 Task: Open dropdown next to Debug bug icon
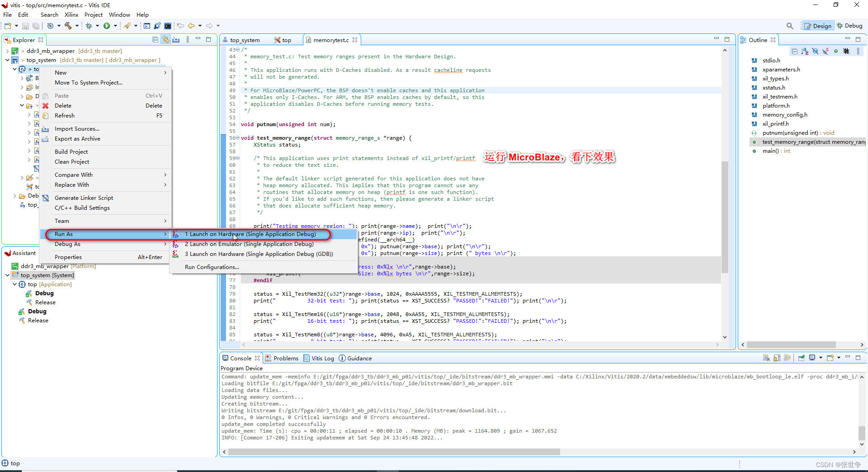click(97, 26)
